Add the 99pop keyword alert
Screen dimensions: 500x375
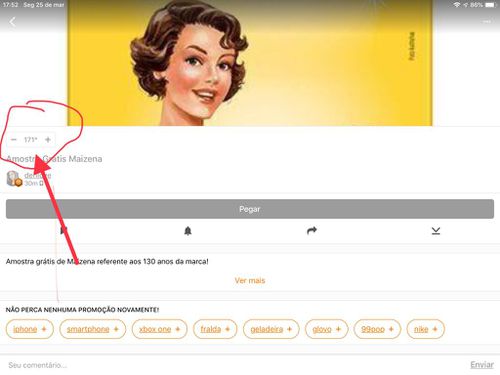377,329
